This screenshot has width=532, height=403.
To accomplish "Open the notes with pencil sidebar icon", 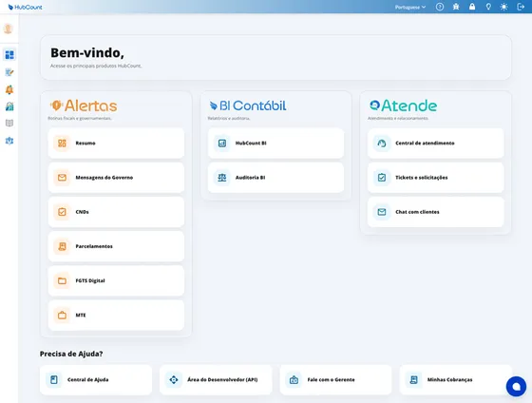I will tap(9, 72).
